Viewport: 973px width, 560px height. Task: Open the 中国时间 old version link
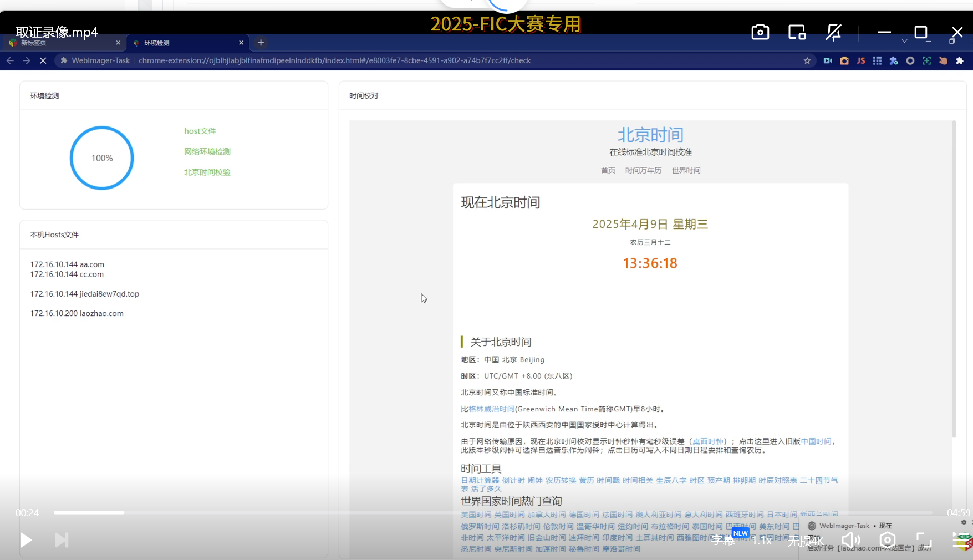(816, 441)
